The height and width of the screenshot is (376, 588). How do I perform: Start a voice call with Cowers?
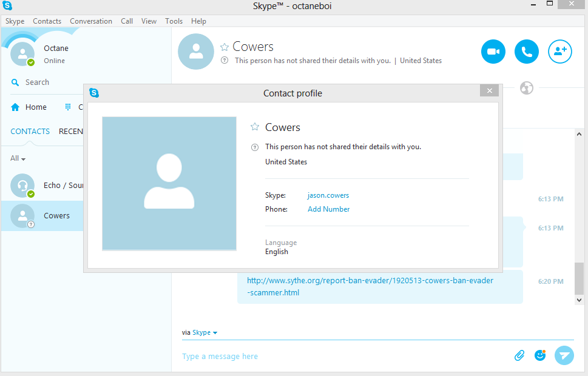coord(527,52)
